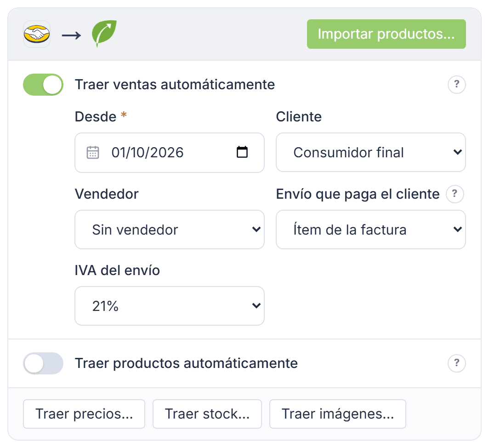The height and width of the screenshot is (448, 489).
Task: Click the Desde date field 01/10/2026
Action: (169, 153)
